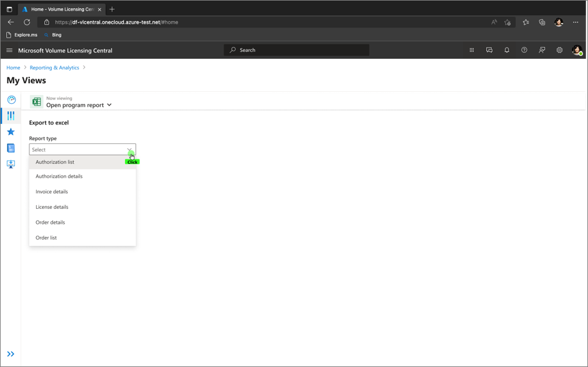Choose Authorization list option
This screenshot has width=588, height=367.
82,162
